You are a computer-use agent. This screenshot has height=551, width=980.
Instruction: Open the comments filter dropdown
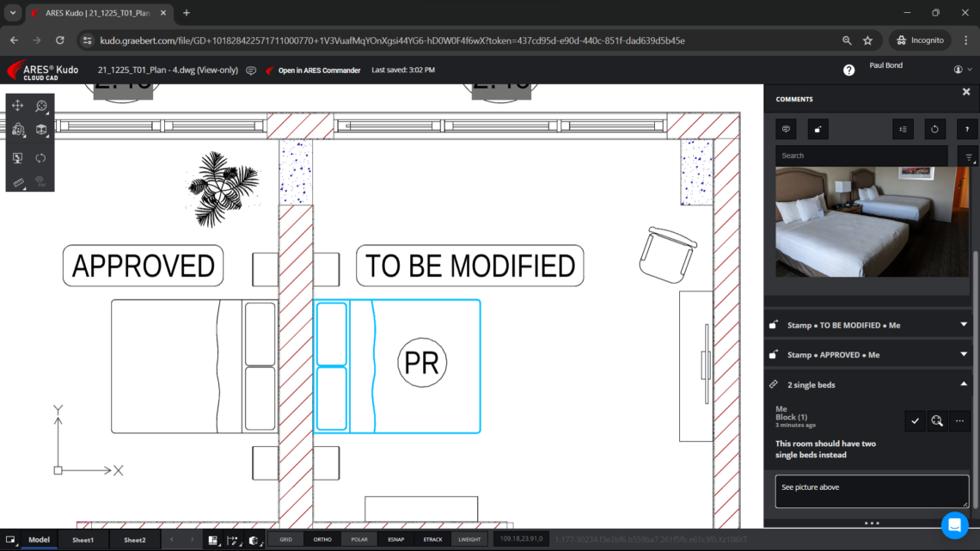coord(968,156)
